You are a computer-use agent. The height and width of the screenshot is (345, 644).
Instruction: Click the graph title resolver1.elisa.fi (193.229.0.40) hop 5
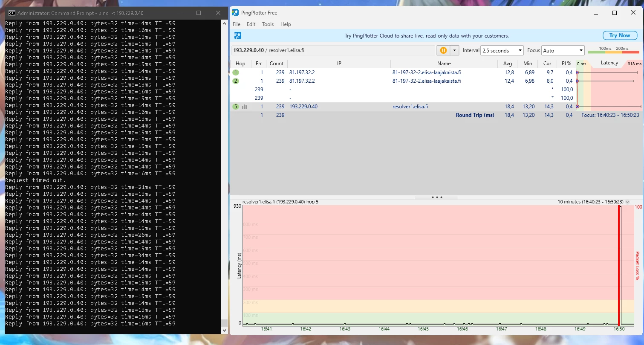280,202
